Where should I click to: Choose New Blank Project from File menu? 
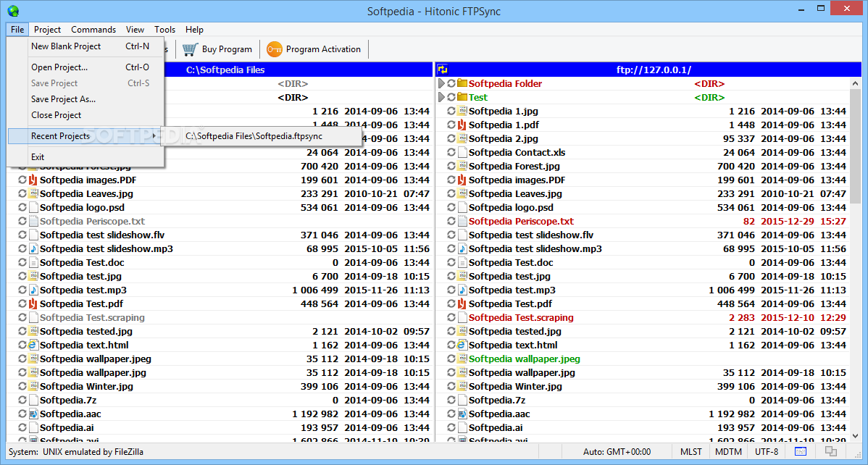(85, 46)
